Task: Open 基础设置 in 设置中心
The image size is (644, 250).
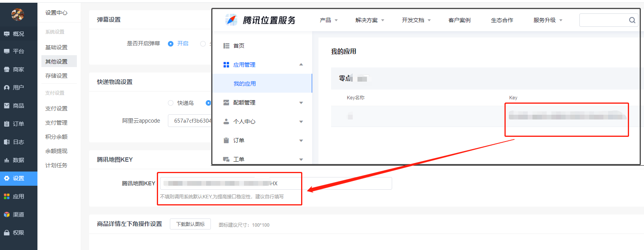Action: [56, 47]
